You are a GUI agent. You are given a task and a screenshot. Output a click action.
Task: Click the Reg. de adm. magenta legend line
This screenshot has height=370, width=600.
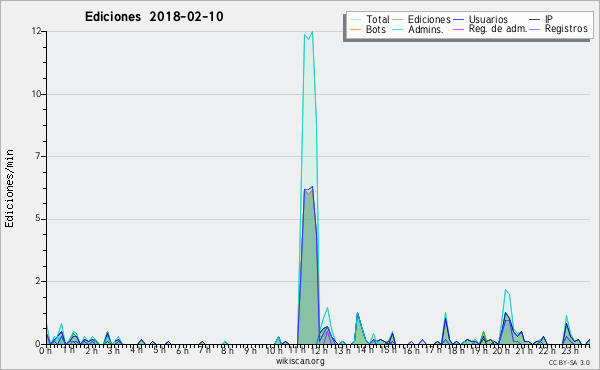[458, 29]
